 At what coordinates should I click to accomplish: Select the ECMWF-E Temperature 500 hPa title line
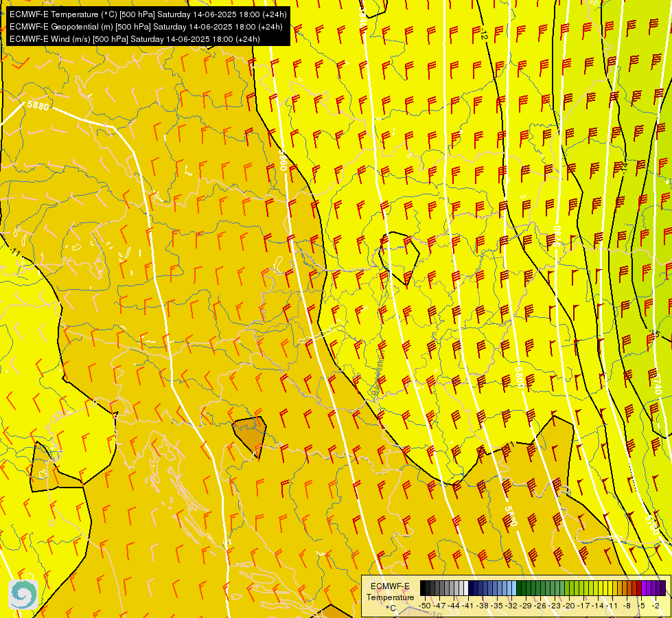click(x=148, y=14)
